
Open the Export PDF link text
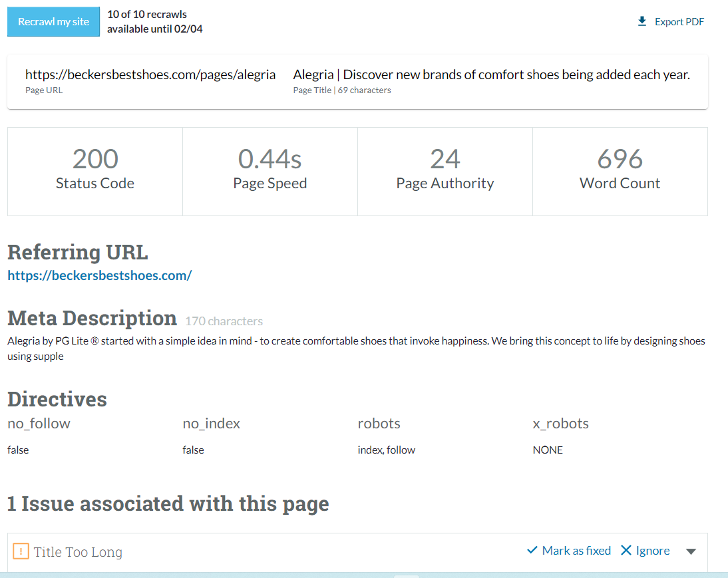coord(679,22)
